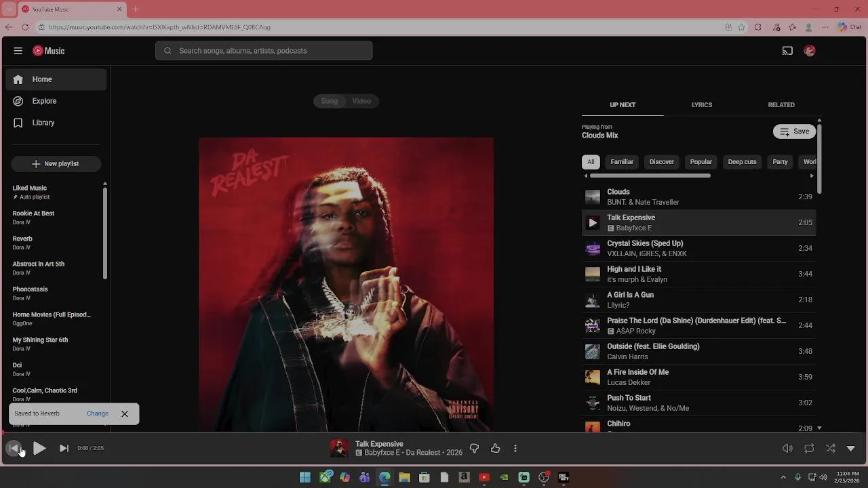Open File Explorer from taskbar

coord(405,477)
